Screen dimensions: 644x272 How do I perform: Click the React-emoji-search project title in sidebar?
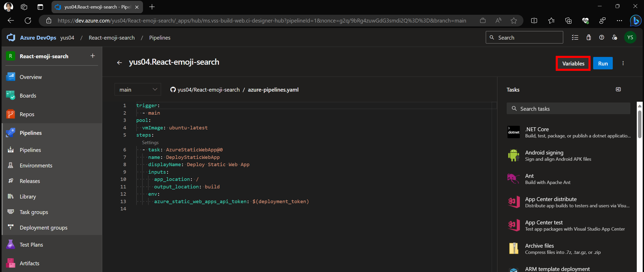click(44, 56)
